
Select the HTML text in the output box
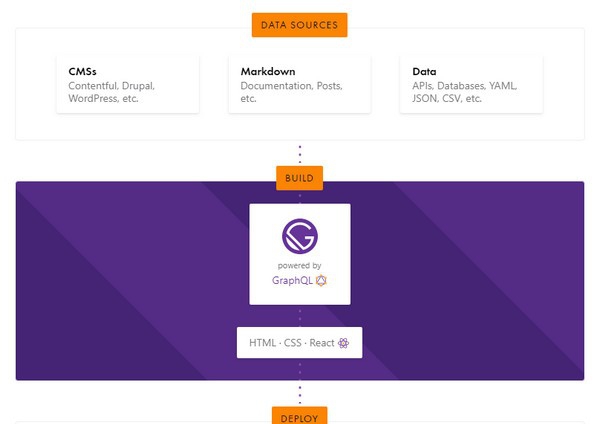click(x=262, y=343)
